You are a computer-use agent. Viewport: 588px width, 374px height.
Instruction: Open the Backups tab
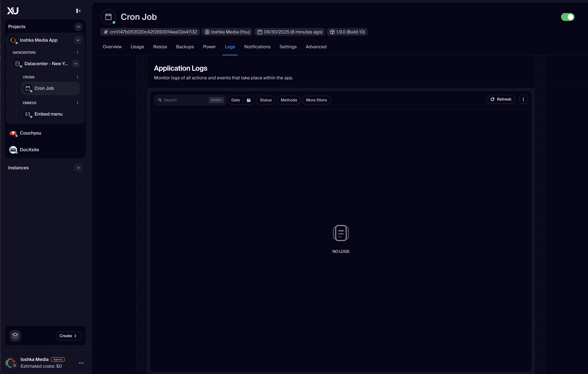pos(185,47)
